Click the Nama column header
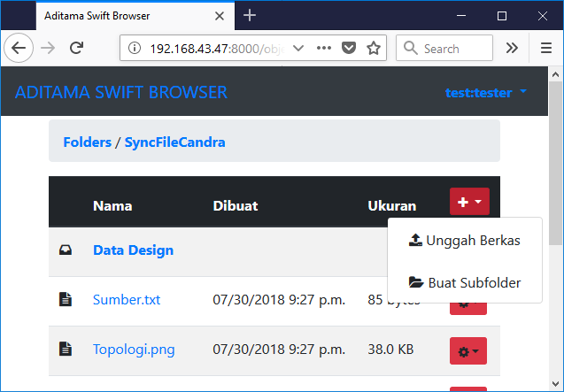This screenshot has height=392, width=564. [112, 206]
